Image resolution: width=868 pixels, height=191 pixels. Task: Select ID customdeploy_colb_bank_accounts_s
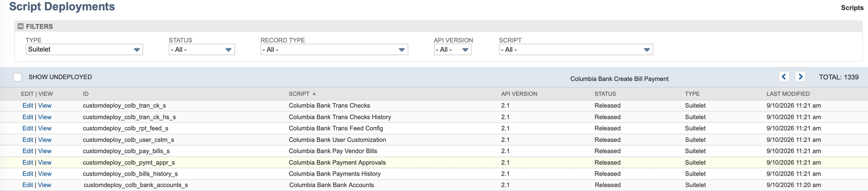pyautogui.click(x=136, y=185)
